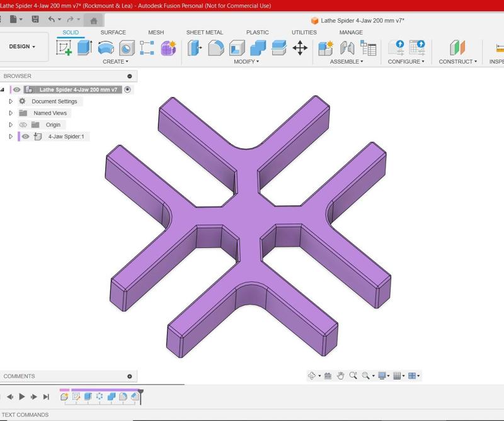Select the Combine tool in Modify
The width and height of the screenshot is (504, 421).
click(258, 48)
